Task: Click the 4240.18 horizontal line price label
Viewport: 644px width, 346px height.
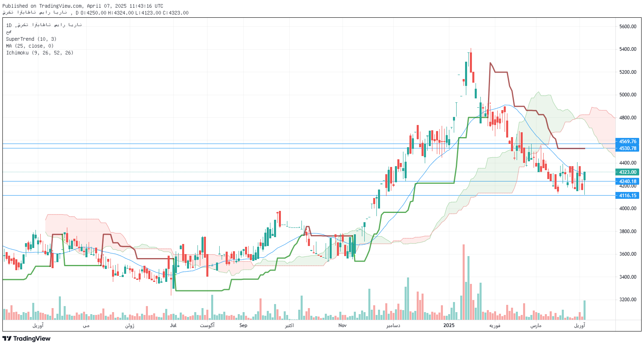Action: click(x=627, y=181)
